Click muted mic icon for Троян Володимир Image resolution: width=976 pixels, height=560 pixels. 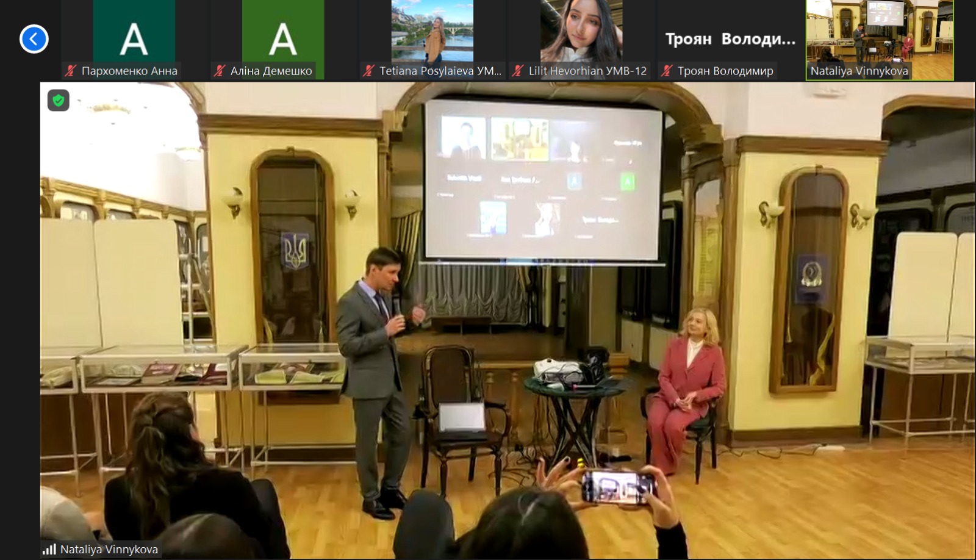(x=667, y=71)
